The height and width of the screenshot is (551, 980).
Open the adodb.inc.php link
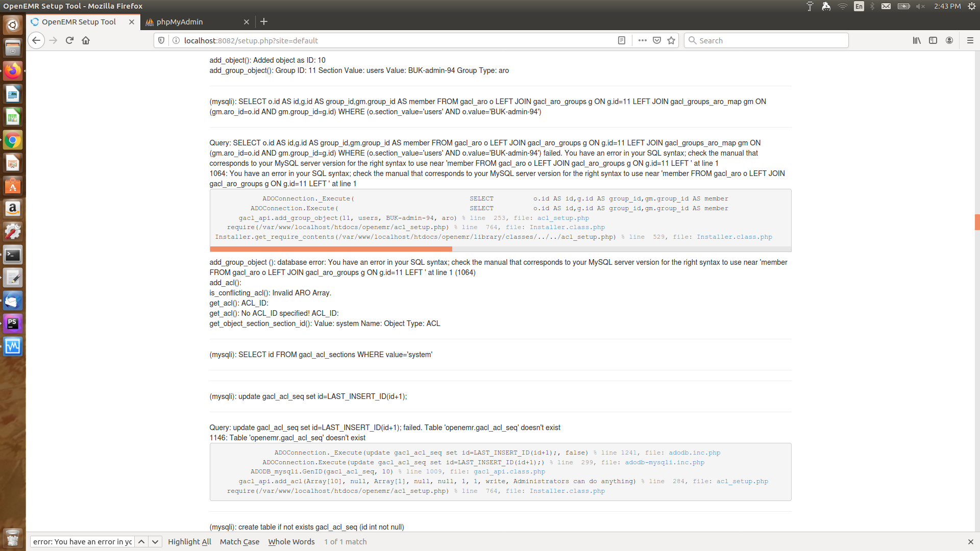pyautogui.click(x=694, y=453)
